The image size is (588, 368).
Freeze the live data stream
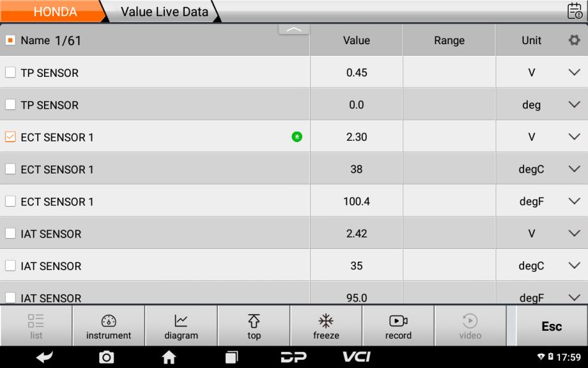coord(326,326)
